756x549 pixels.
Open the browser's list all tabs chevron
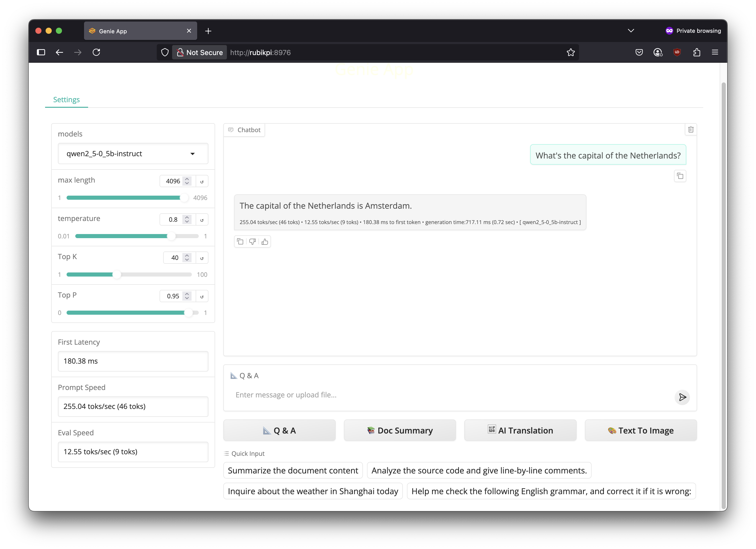coord(631,31)
